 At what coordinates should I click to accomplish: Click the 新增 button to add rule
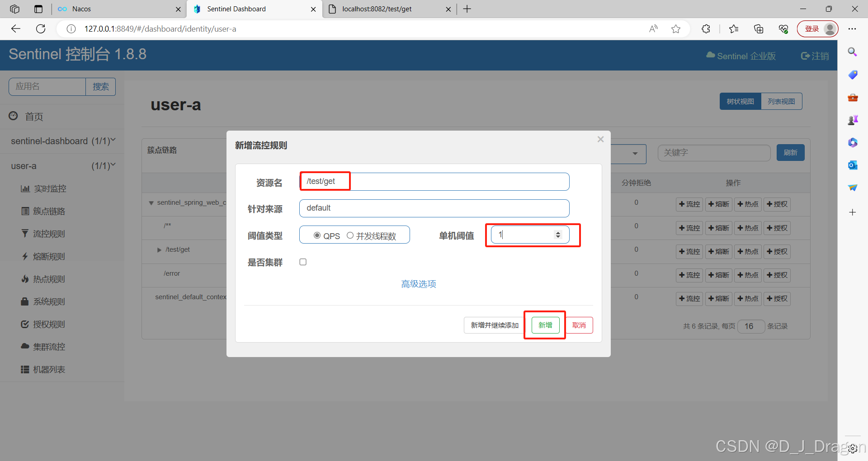point(545,325)
